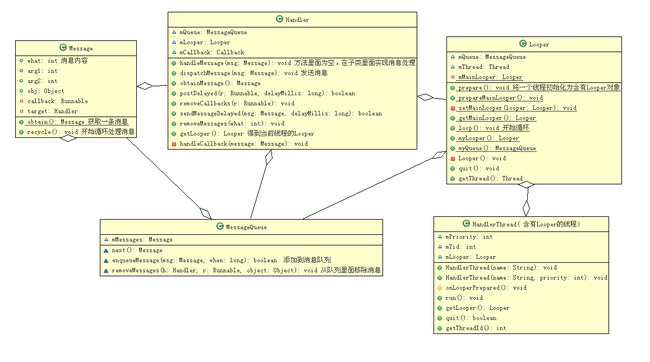650x362 pixels.
Task: Select the Handler class title
Action: (297, 19)
